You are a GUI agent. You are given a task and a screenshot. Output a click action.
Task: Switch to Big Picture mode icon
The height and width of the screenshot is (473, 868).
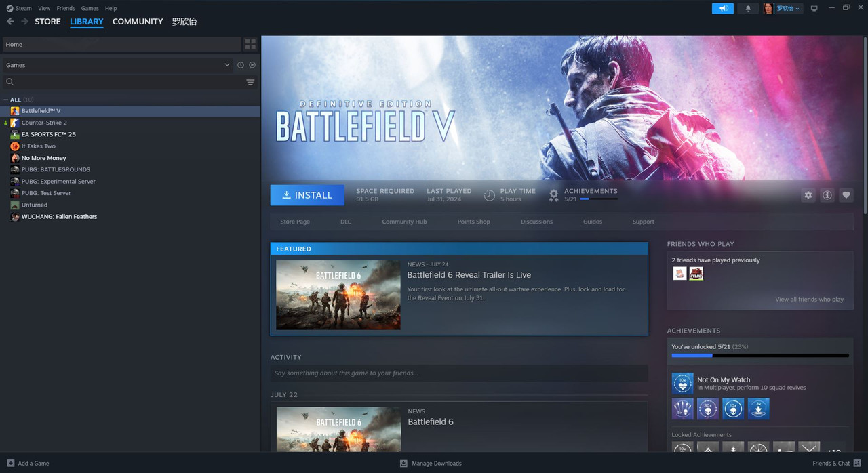coord(814,8)
